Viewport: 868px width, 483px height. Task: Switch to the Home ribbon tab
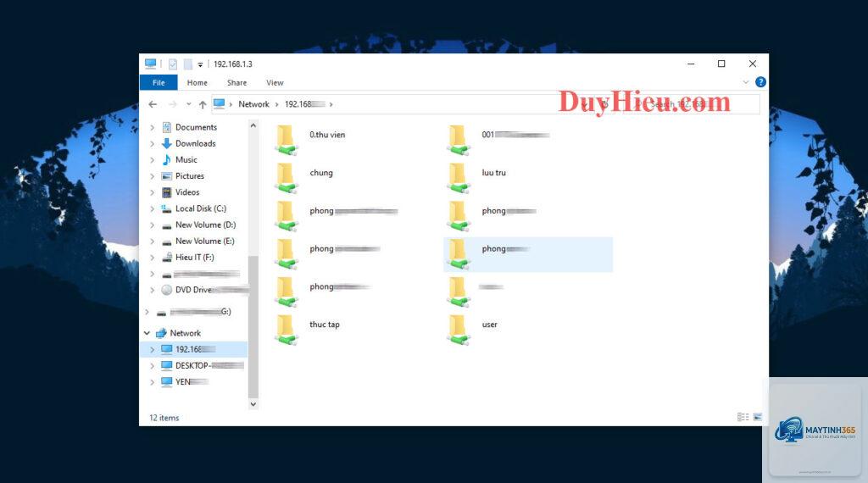(197, 82)
